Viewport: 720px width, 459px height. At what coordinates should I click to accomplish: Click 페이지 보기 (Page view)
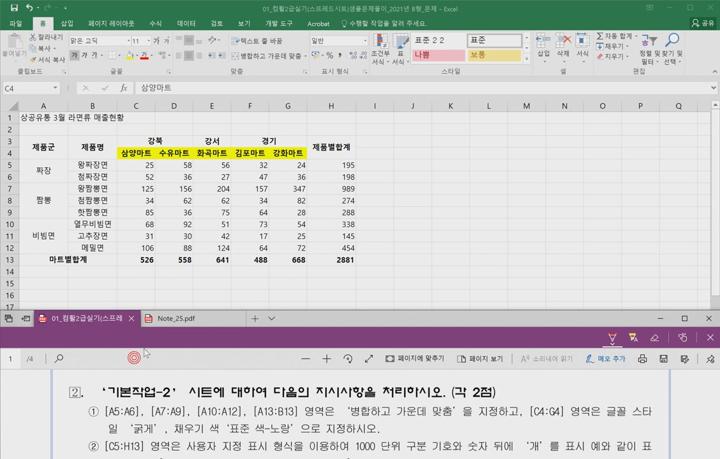click(480, 358)
